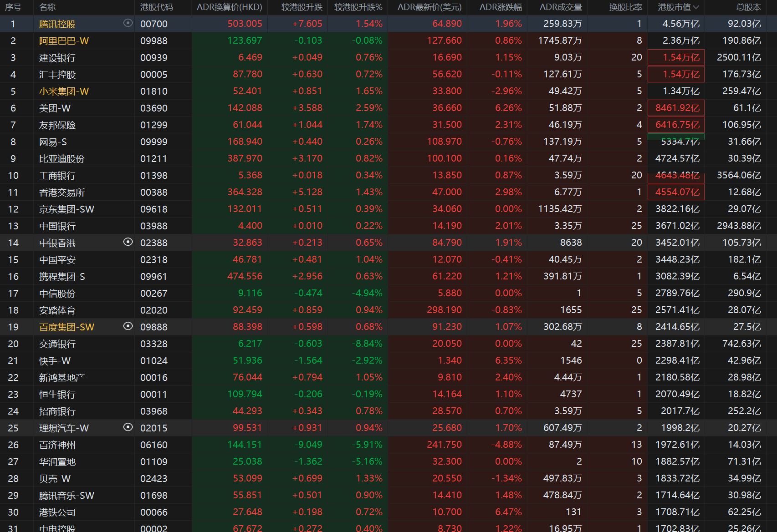Click total shares value 3564.06亿

(739, 175)
